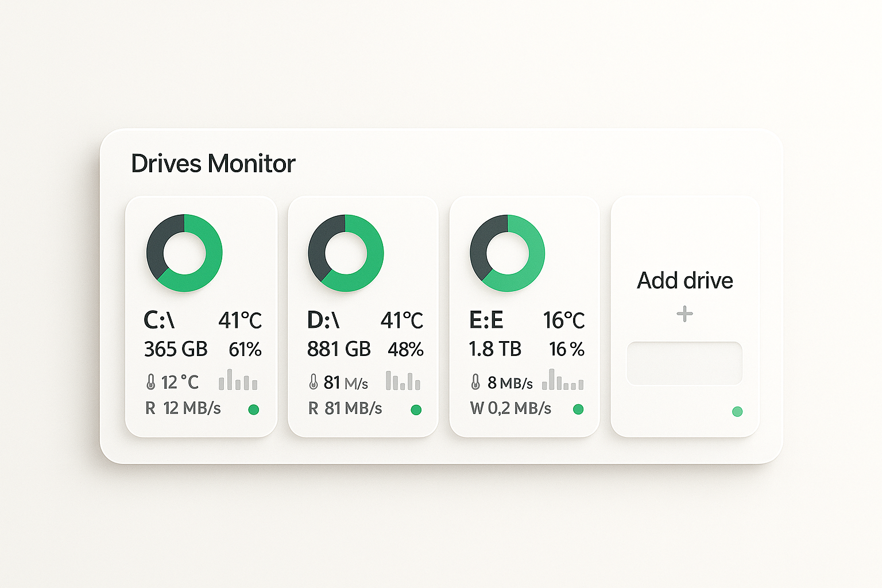Click the thermometer icon on D:\ card
The width and height of the screenshot is (882, 588).
coord(314,382)
